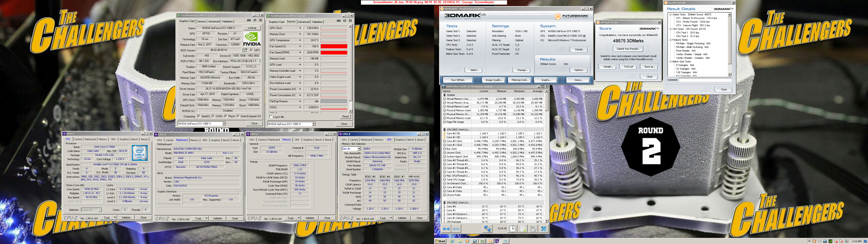The image size is (868, 244).
Task: Click Fan Speed (RPM) red graph bar
Action: tap(333, 52)
